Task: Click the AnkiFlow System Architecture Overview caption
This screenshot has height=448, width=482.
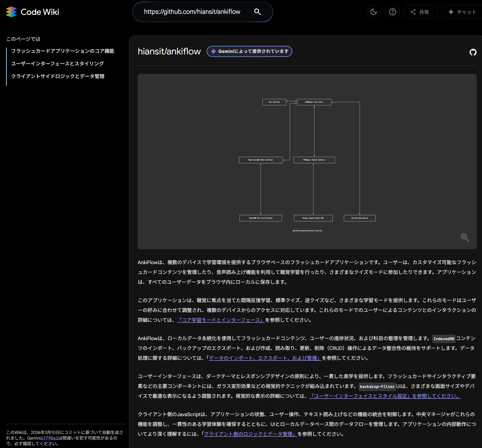Action: [307, 231]
